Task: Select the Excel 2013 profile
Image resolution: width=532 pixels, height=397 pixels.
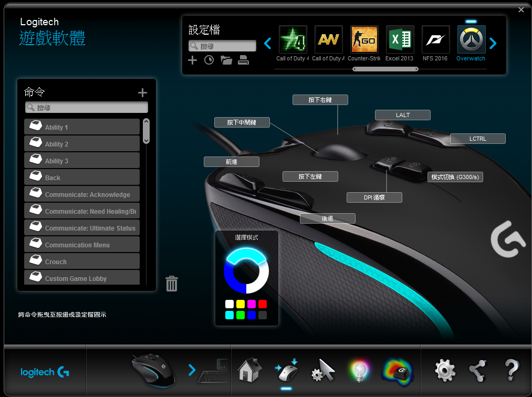Action: pyautogui.click(x=400, y=40)
